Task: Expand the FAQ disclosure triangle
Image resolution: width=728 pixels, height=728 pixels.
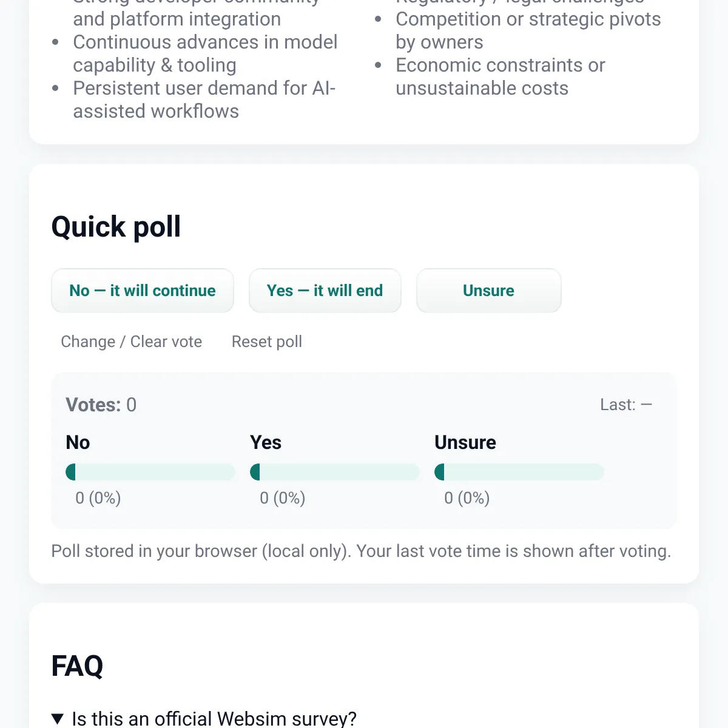Action: [58, 719]
